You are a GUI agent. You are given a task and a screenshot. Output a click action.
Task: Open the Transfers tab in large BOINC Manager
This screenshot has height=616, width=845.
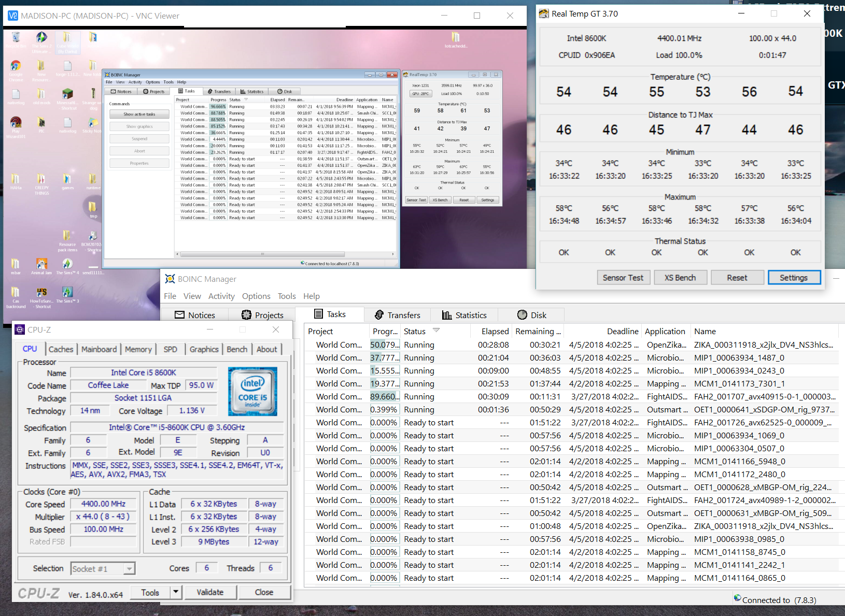point(398,315)
